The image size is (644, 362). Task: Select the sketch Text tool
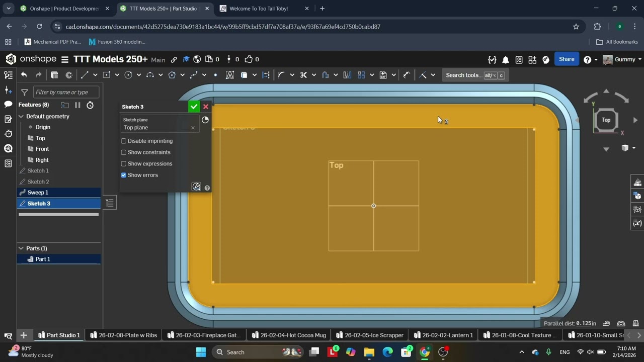230,75
